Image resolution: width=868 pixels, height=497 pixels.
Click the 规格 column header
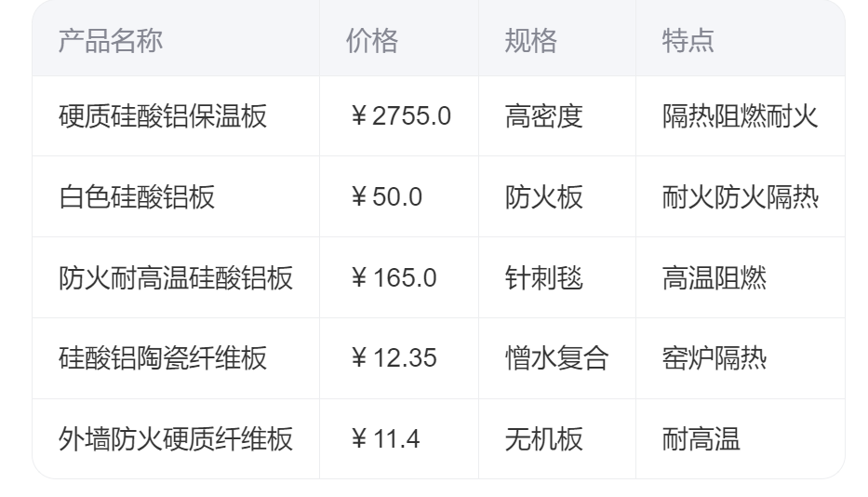(x=530, y=41)
